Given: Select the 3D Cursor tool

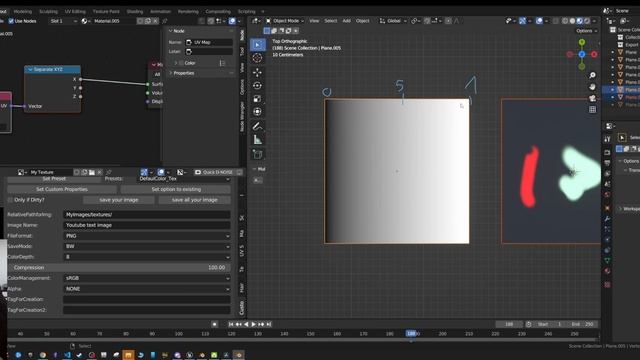Looking at the screenshot, I should tap(257, 58).
